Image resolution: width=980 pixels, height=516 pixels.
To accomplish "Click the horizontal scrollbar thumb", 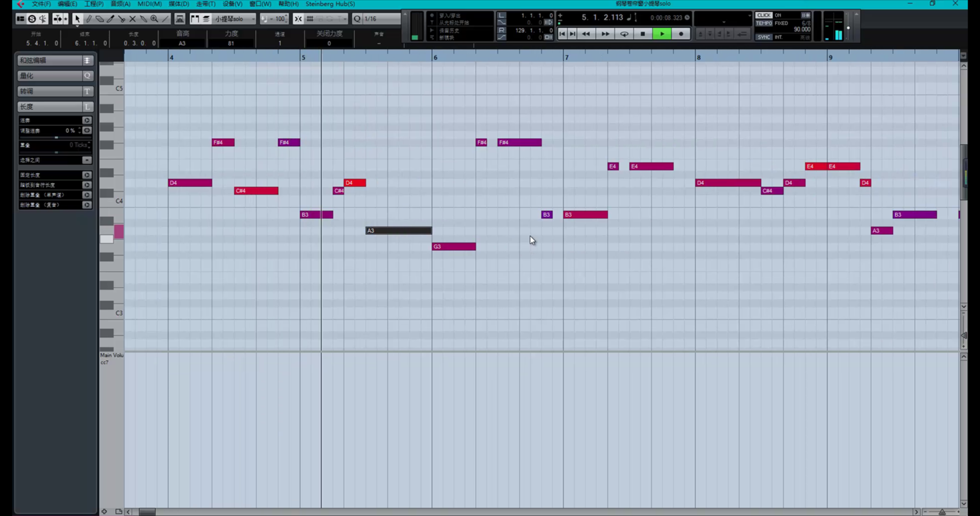I will [x=147, y=512].
